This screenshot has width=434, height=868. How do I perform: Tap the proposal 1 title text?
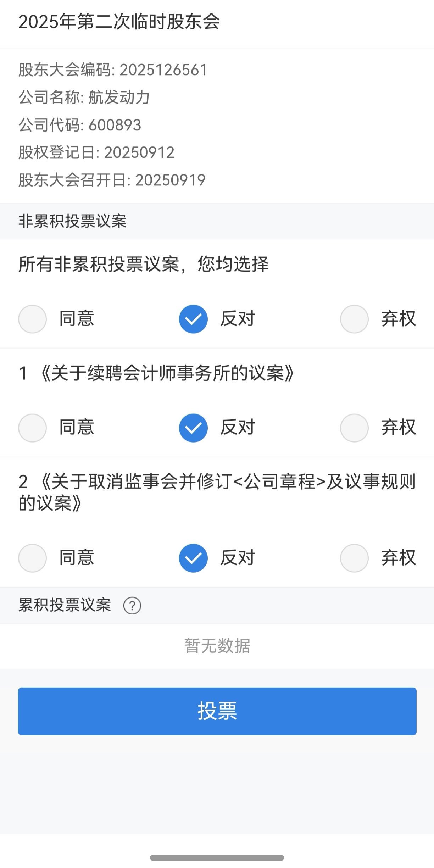(x=156, y=373)
